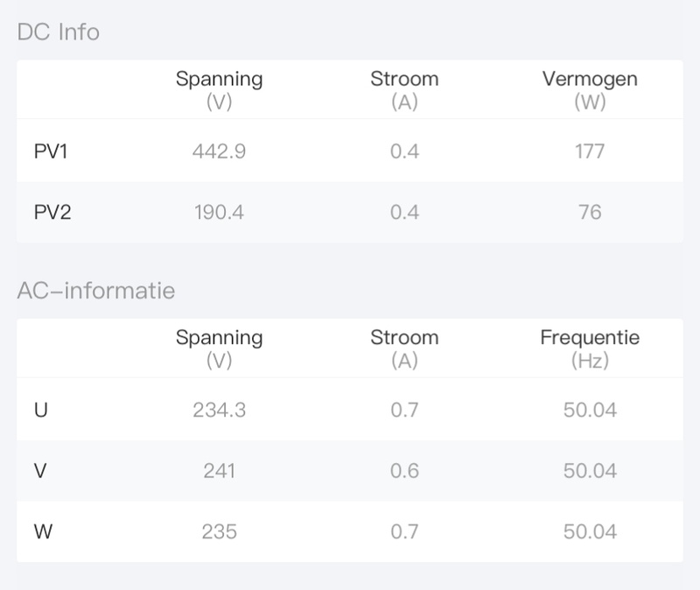This screenshot has height=590, width=700.
Task: Click PV1 voltage value 442.9
Action: [219, 151]
